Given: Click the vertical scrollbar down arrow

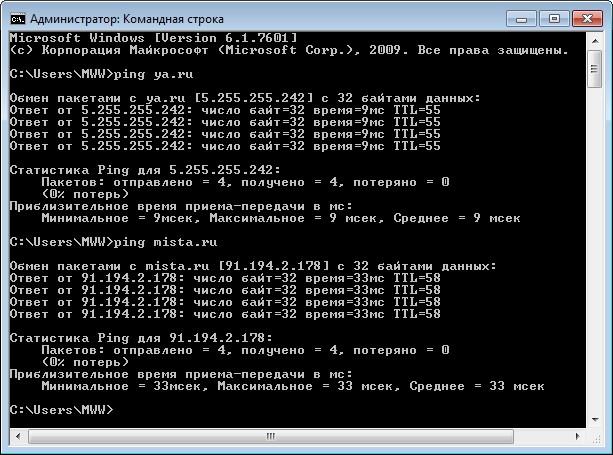Looking at the screenshot, I should (595, 419).
